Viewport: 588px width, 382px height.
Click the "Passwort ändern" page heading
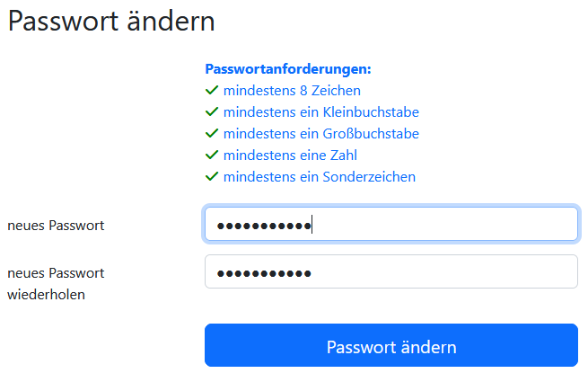click(111, 22)
